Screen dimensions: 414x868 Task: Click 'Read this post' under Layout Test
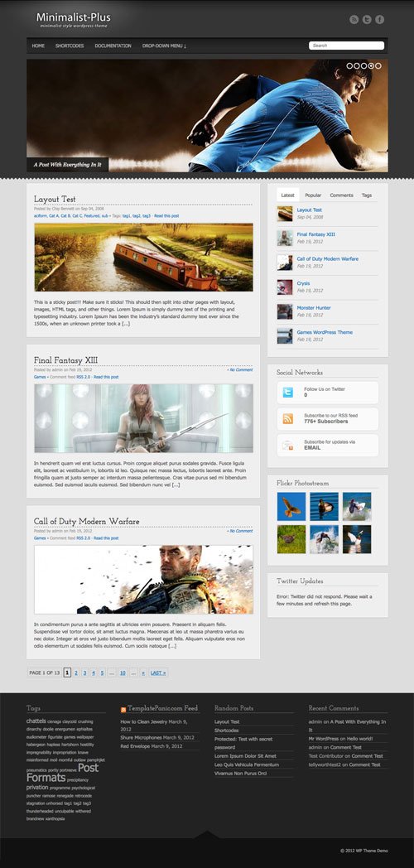click(166, 216)
